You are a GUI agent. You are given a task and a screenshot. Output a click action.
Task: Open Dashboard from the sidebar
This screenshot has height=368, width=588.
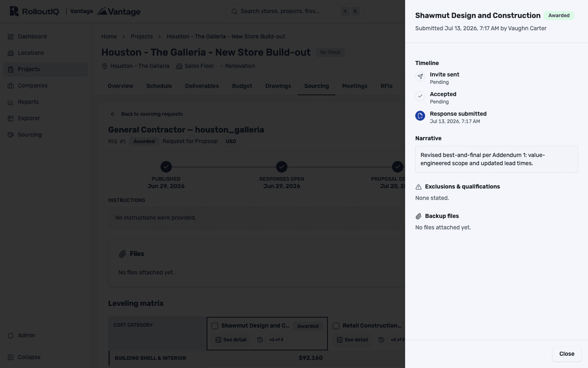tap(45, 36)
